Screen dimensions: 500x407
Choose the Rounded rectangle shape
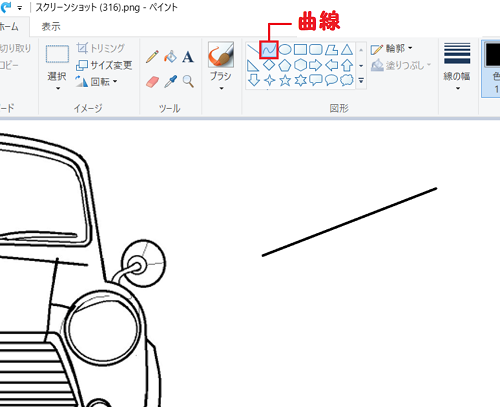(316, 50)
